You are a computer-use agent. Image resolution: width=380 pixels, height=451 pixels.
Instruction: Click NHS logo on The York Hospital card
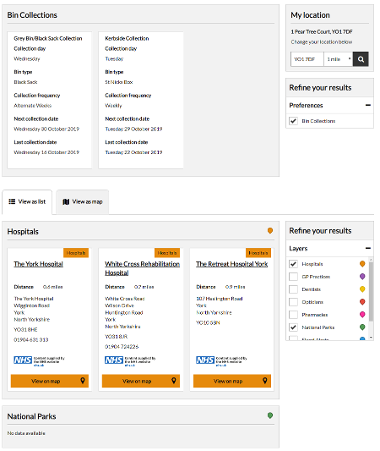(x=23, y=360)
